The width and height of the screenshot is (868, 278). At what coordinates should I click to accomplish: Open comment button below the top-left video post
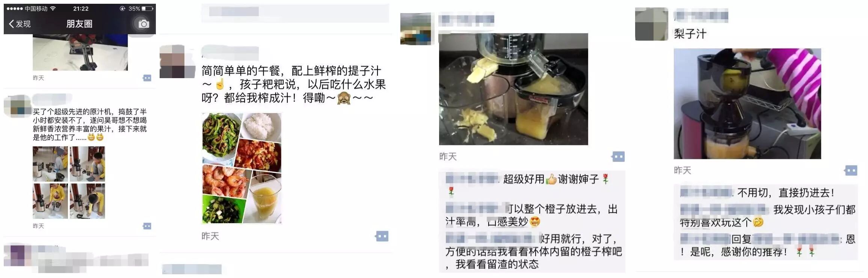(x=147, y=78)
